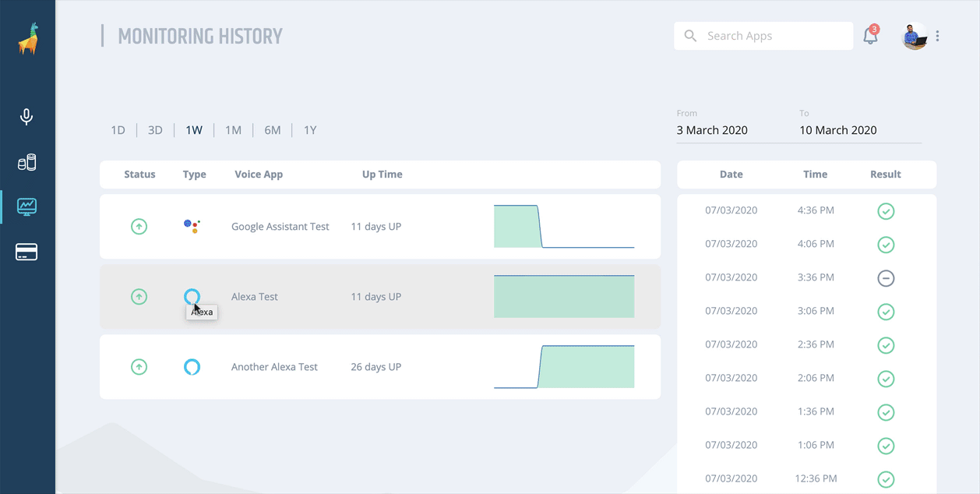Viewport: 980px width, 494px height.
Task: Click the user profile avatar
Action: 915,36
